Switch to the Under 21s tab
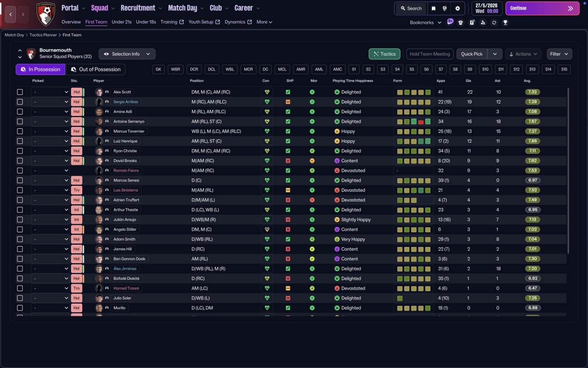Screen dimensions: 588x368 [122, 22]
